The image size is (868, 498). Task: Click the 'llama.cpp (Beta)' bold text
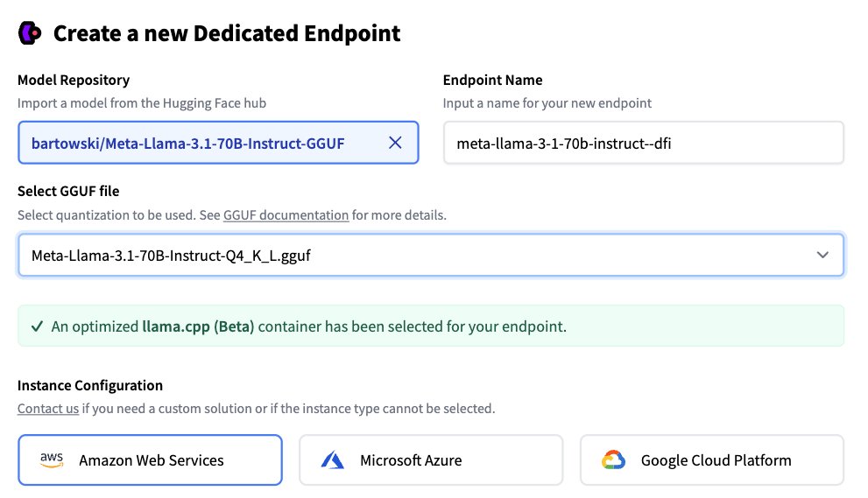[198, 326]
